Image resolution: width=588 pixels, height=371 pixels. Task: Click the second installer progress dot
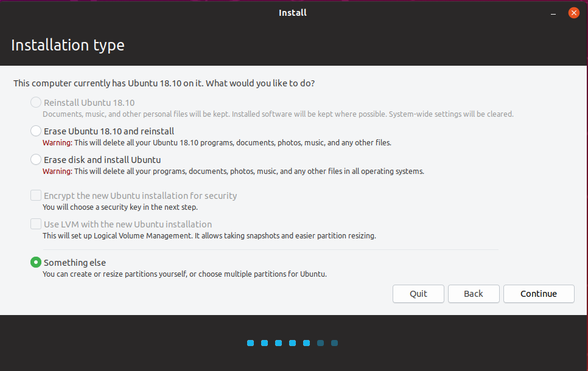pos(265,343)
